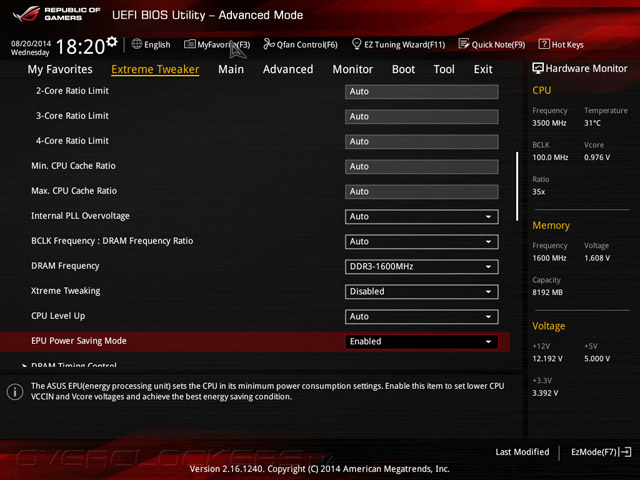Click +3.3V reading 3.392 V
Image resolution: width=640 pixels, height=480 pixels.
(x=545, y=393)
